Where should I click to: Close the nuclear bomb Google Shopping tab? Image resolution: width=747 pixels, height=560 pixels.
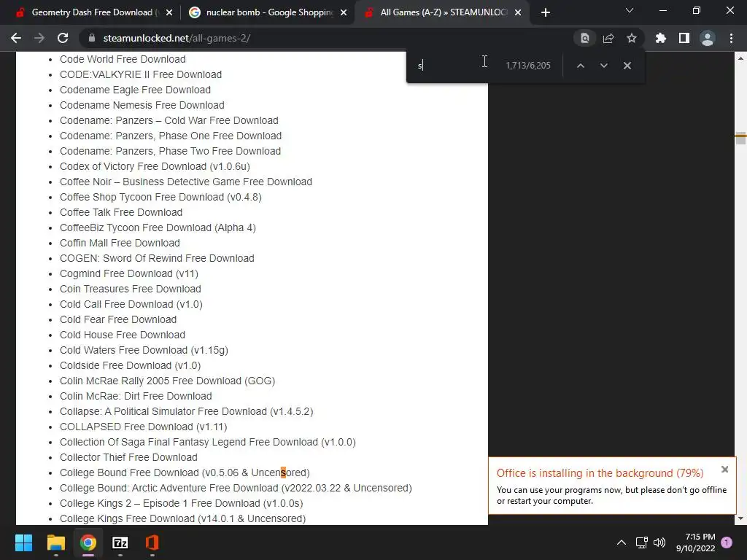coord(344,12)
